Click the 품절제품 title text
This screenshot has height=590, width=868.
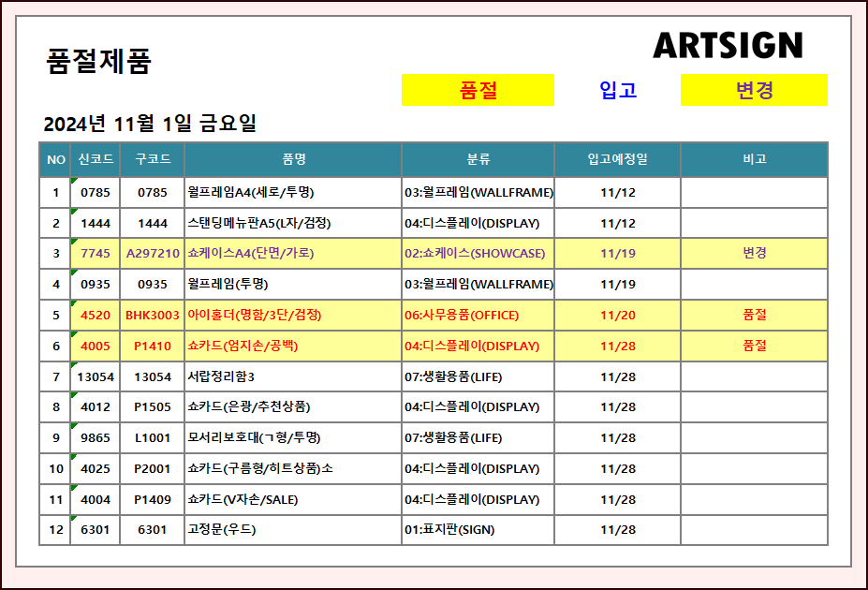98,62
